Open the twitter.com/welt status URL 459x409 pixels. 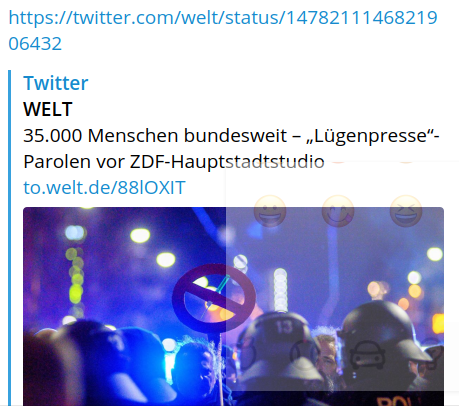click(x=223, y=31)
